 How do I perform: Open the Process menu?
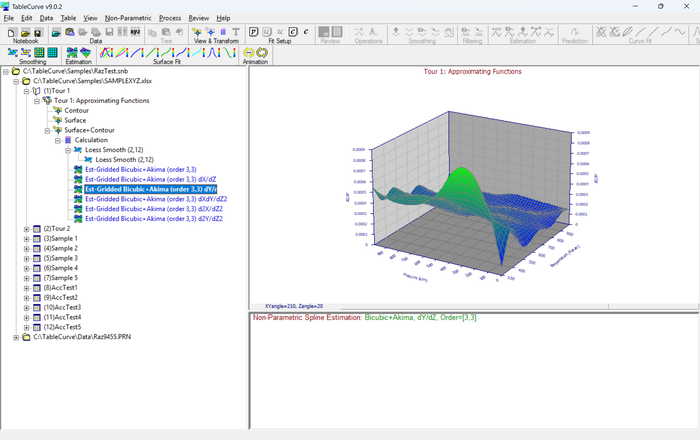(x=170, y=18)
